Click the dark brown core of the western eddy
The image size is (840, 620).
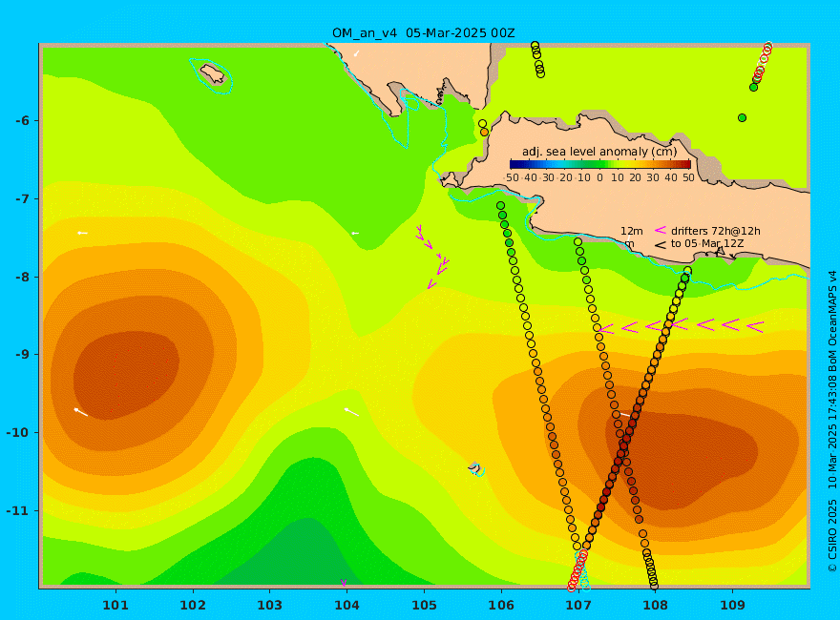[126, 375]
